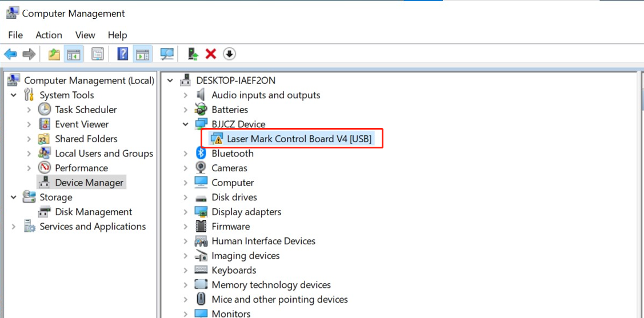
Task: Click the Back arrow in toolbar
Action: point(10,54)
